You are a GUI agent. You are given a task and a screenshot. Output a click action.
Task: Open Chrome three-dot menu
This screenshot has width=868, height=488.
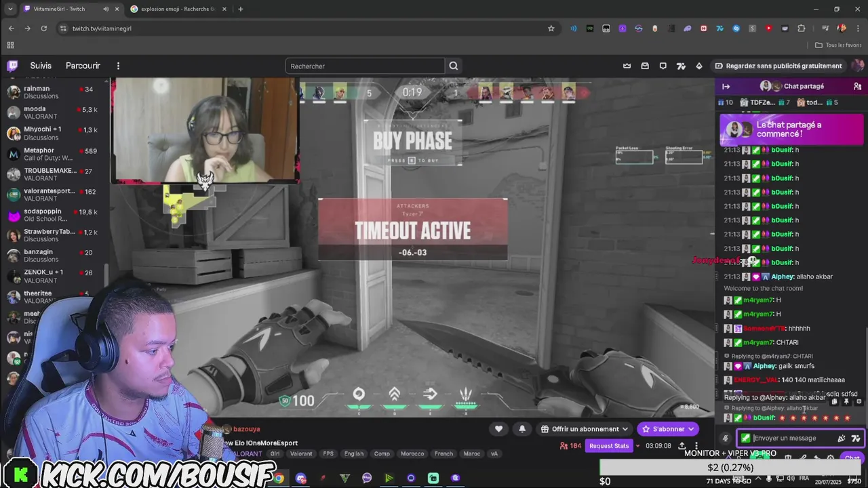[858, 28]
